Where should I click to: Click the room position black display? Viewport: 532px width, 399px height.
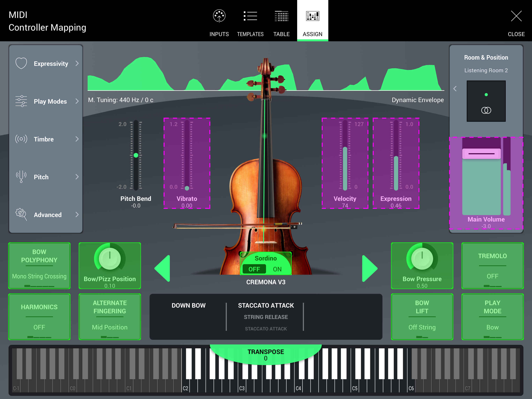[x=486, y=101]
